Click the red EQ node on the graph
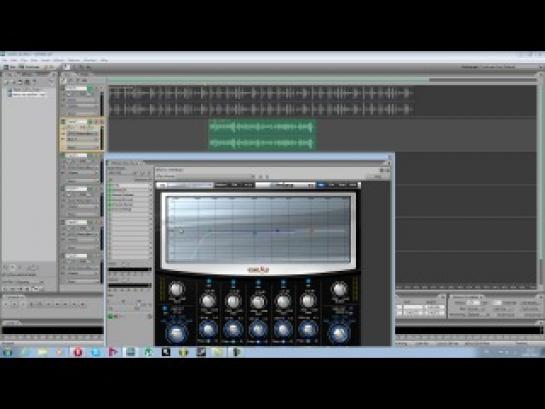 [x=311, y=230]
